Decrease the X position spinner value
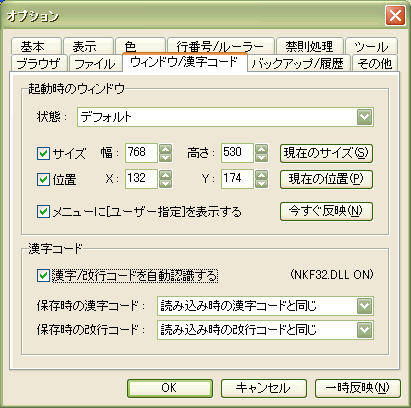 166,183
